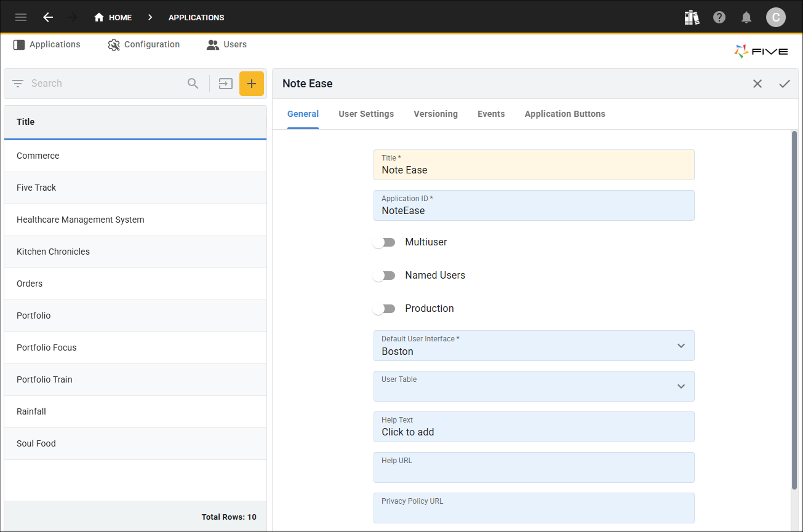Click the yellow plus add button
Screen dimensions: 803x532
click(x=251, y=84)
